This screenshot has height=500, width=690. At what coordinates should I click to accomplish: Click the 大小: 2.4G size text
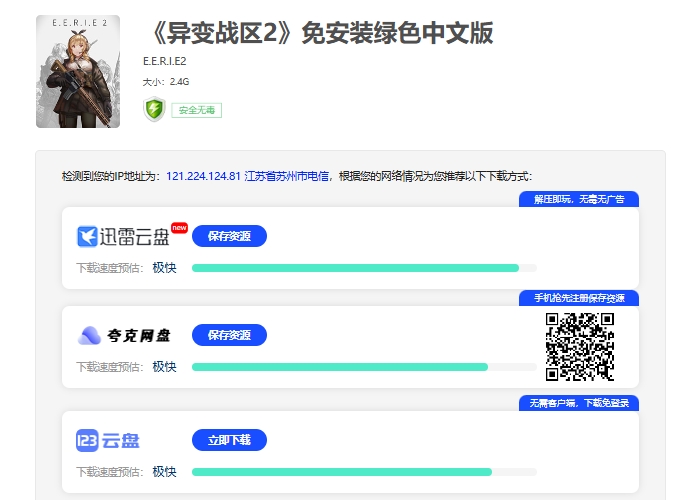[166, 82]
